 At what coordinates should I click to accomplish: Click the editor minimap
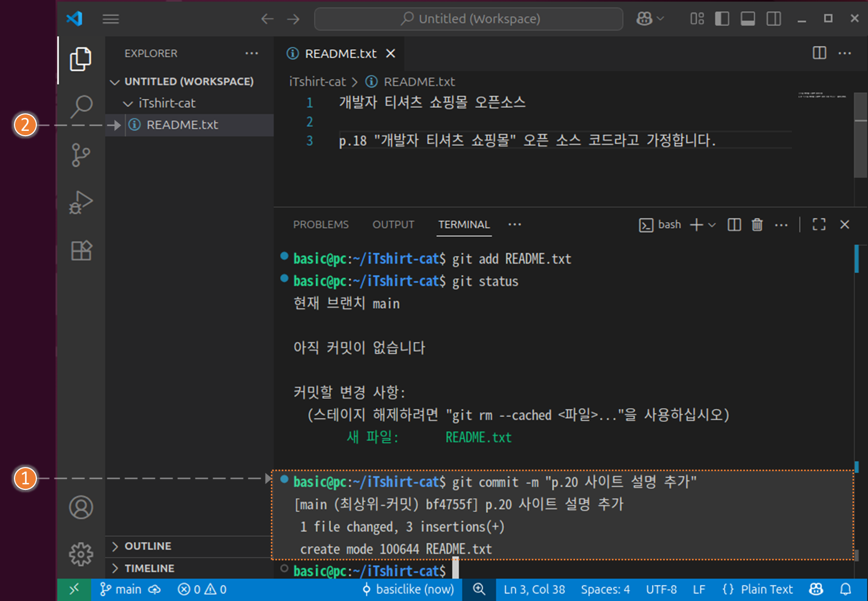(x=822, y=96)
